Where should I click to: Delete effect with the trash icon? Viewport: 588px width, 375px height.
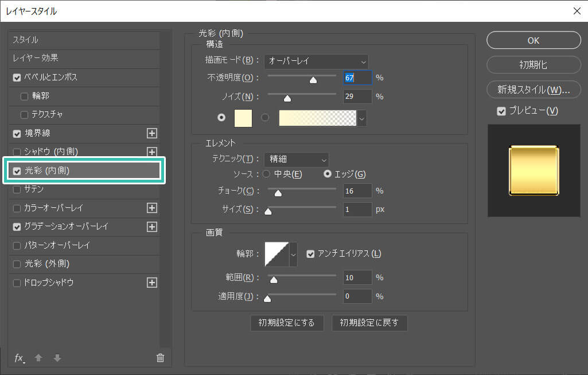click(x=160, y=358)
